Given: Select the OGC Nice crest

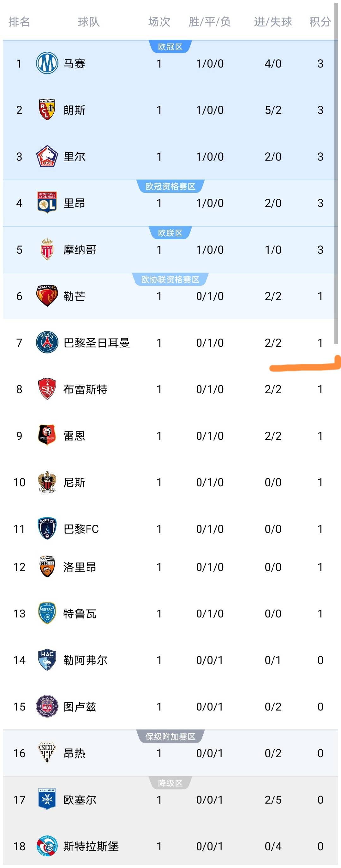Looking at the screenshot, I should pos(47,482).
